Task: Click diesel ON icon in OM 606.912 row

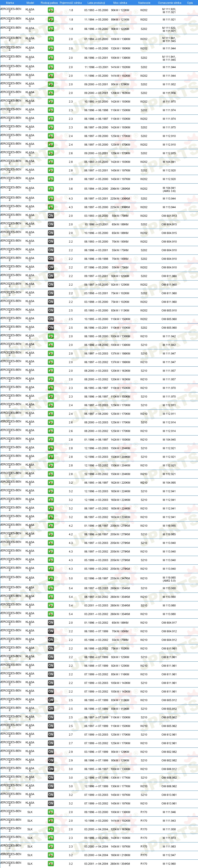Action: [51, 769]
